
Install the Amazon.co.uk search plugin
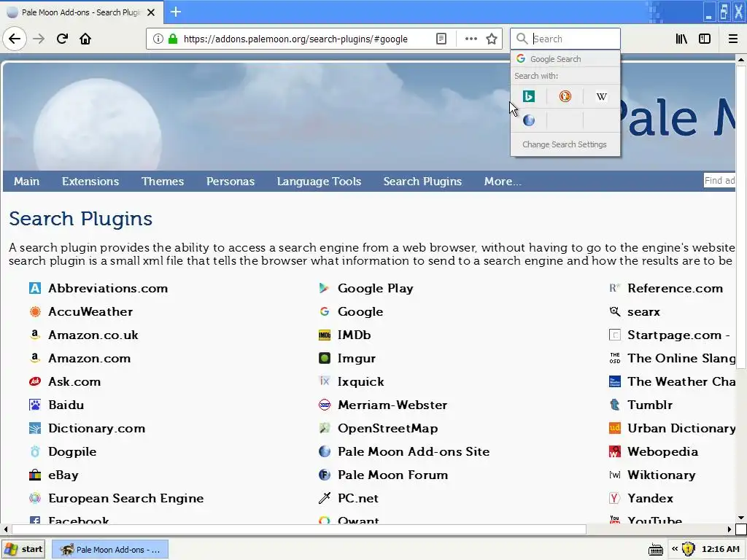point(93,335)
